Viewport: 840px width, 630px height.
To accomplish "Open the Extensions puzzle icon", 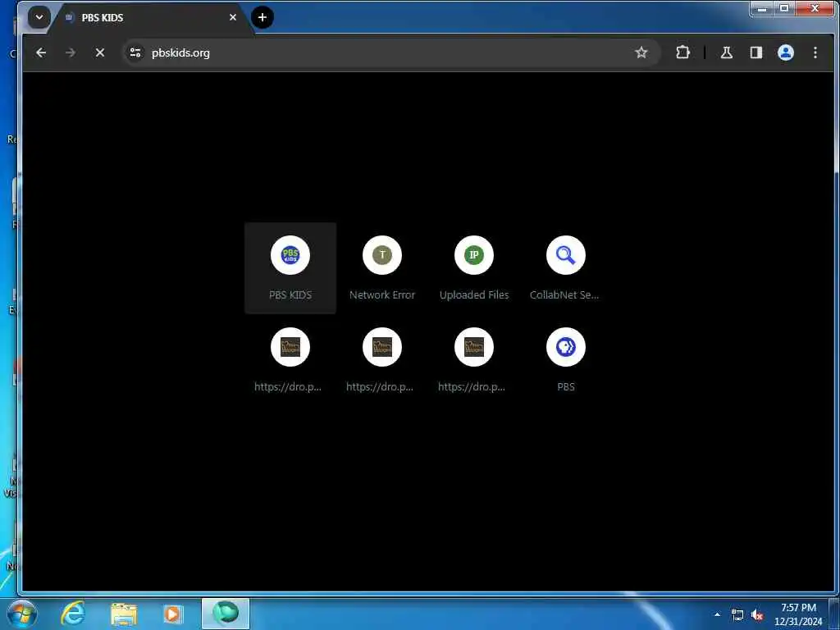I will 682,52.
